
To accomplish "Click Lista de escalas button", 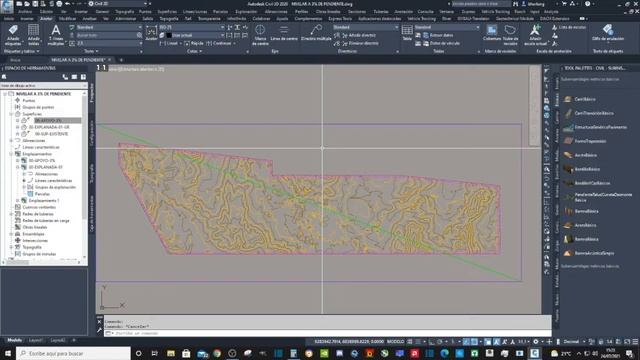I will click(x=569, y=27).
